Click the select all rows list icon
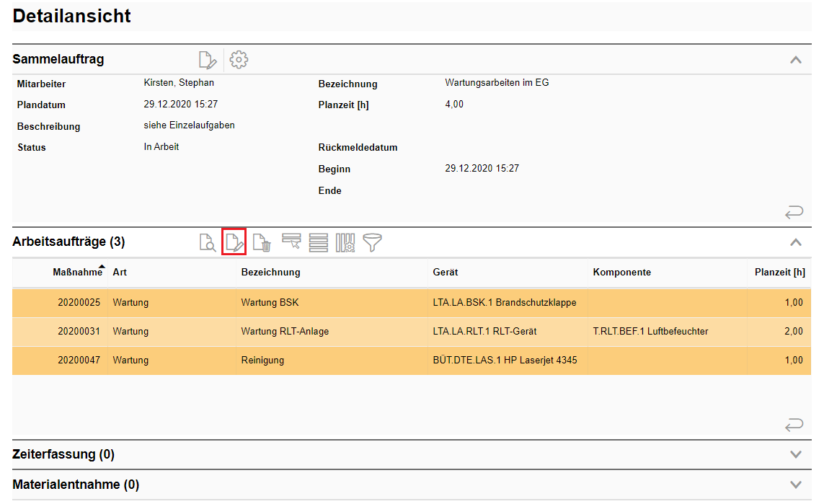This screenshot has height=504, width=824. [x=318, y=243]
